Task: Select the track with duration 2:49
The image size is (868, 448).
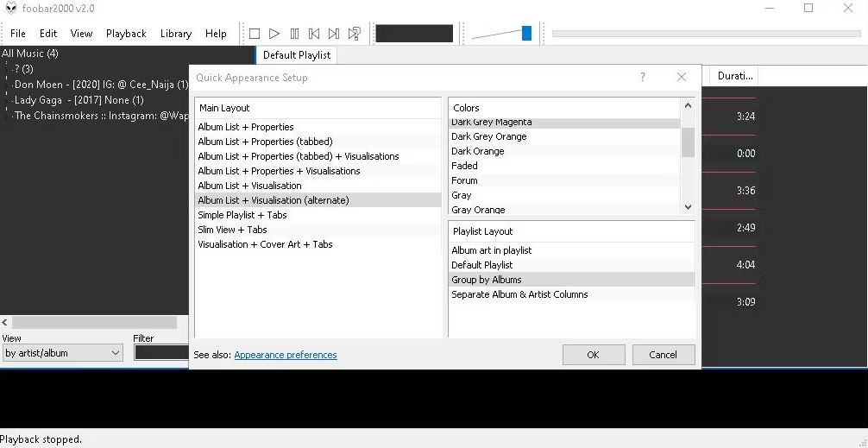Action: 746,228
